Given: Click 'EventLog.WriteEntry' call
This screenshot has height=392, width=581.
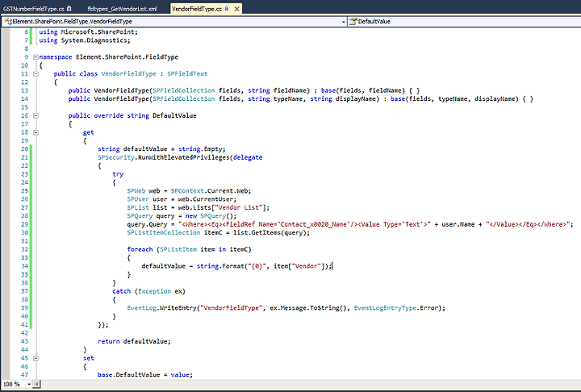Looking at the screenshot, I should point(161,308).
